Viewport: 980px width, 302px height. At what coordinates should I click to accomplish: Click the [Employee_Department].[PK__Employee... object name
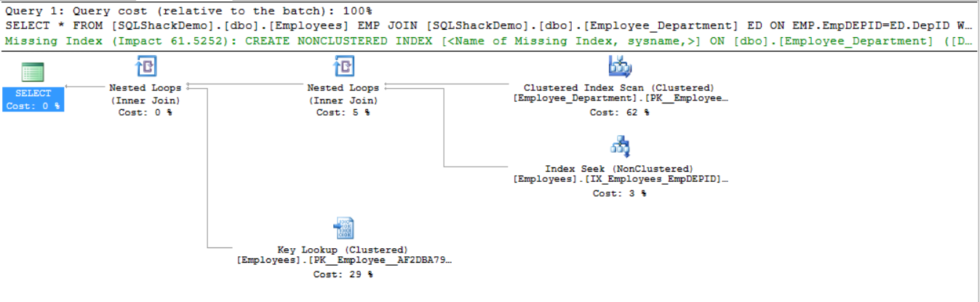(x=621, y=98)
